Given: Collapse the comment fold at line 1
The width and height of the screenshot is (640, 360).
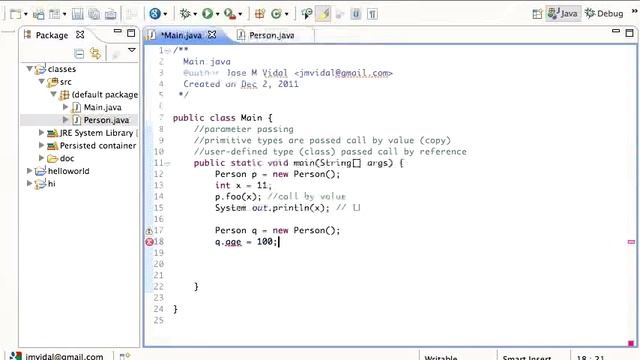Looking at the screenshot, I should pyautogui.click(x=167, y=51).
